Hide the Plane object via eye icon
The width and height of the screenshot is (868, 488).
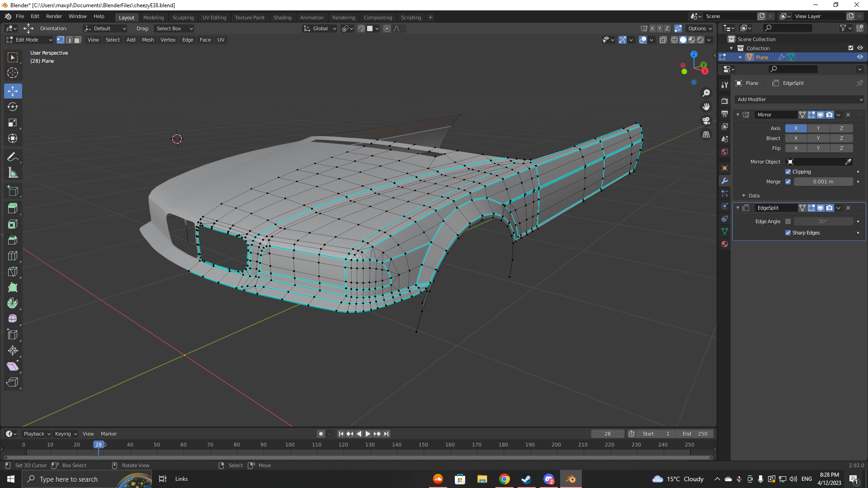pos(860,57)
